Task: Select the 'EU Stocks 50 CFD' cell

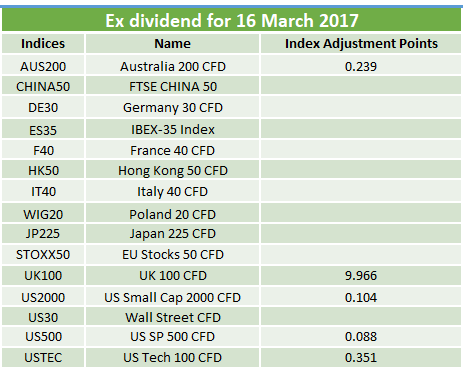Action: click(x=172, y=254)
